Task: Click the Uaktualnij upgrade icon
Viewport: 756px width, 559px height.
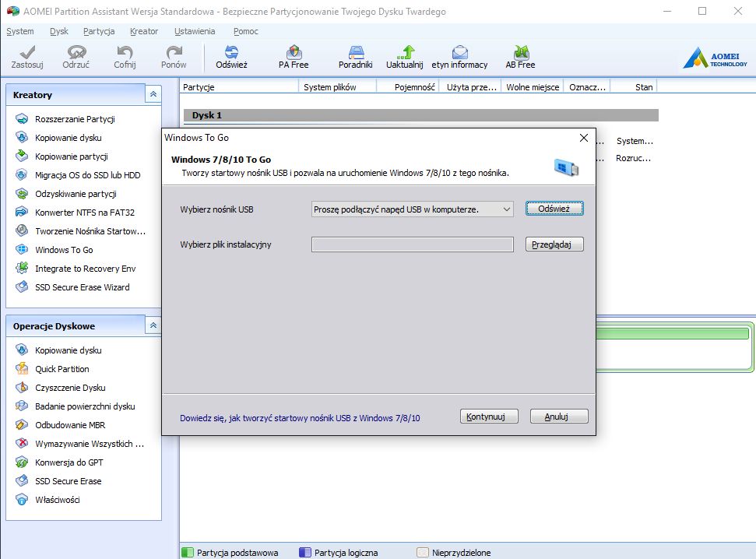Action: tap(406, 51)
